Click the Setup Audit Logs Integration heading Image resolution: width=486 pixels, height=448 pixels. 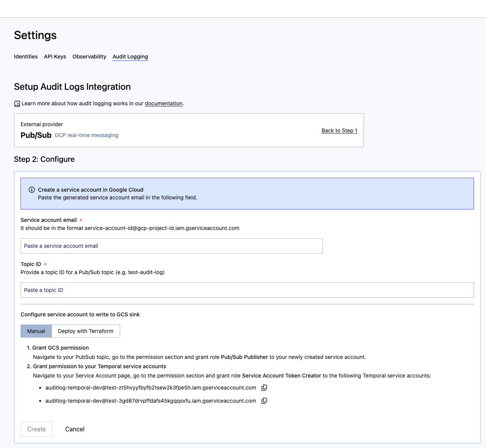(72, 87)
